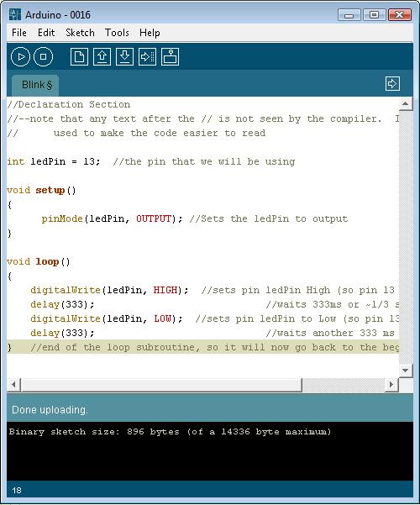Minimize the Arduino window
This screenshot has height=505, width=420.
coord(349,15)
